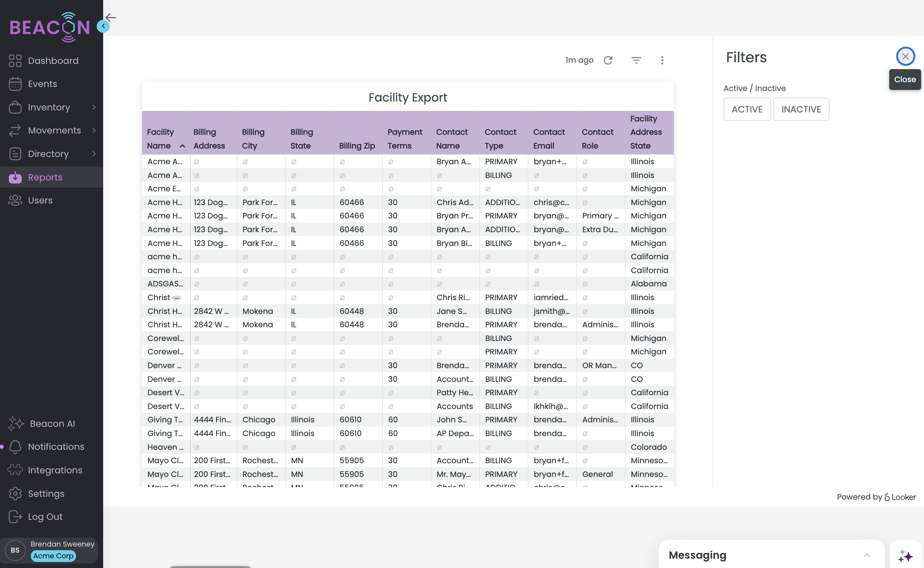Expand the Movements submenu chevron
924x568 pixels.
point(94,130)
